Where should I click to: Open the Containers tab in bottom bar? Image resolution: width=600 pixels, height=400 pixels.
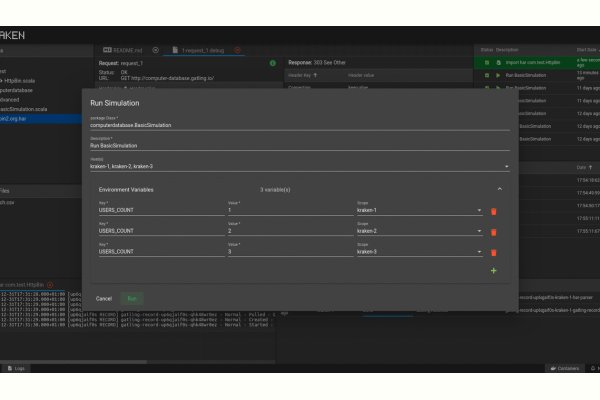pyautogui.click(x=565, y=368)
